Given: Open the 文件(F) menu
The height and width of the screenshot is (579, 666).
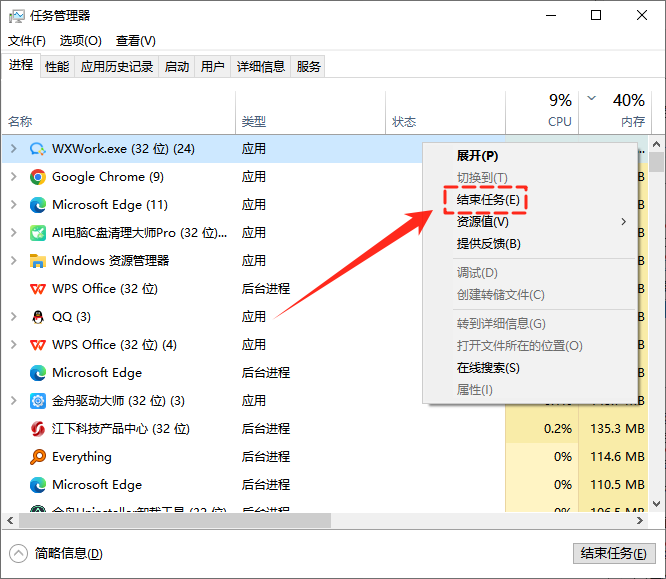Looking at the screenshot, I should (x=27, y=41).
